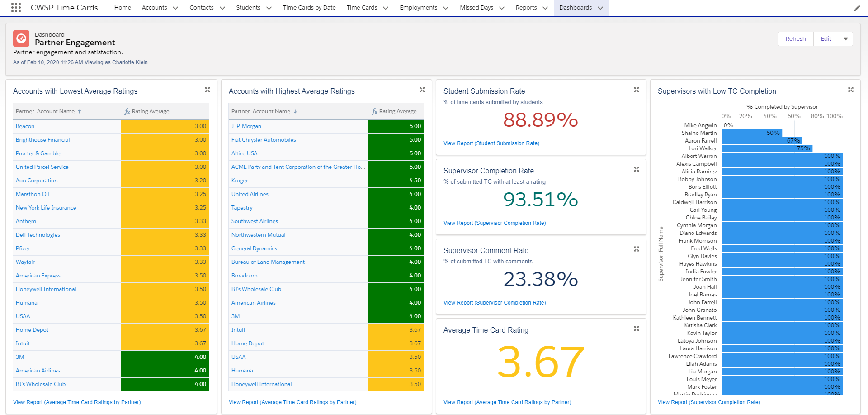
Task: Open Fiat Chrysler Automobiles account link
Action: tap(264, 140)
